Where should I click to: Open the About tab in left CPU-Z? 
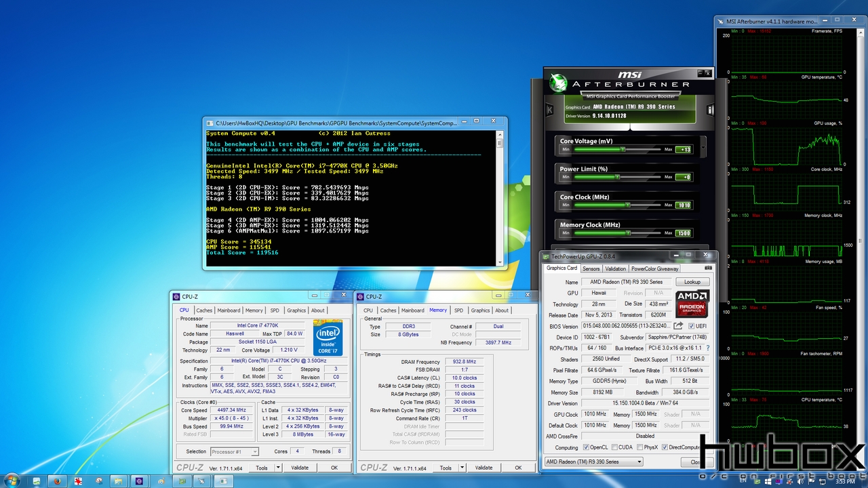317,310
